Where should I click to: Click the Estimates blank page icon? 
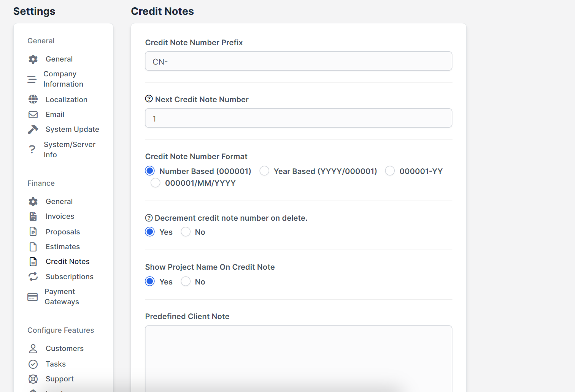click(x=33, y=247)
